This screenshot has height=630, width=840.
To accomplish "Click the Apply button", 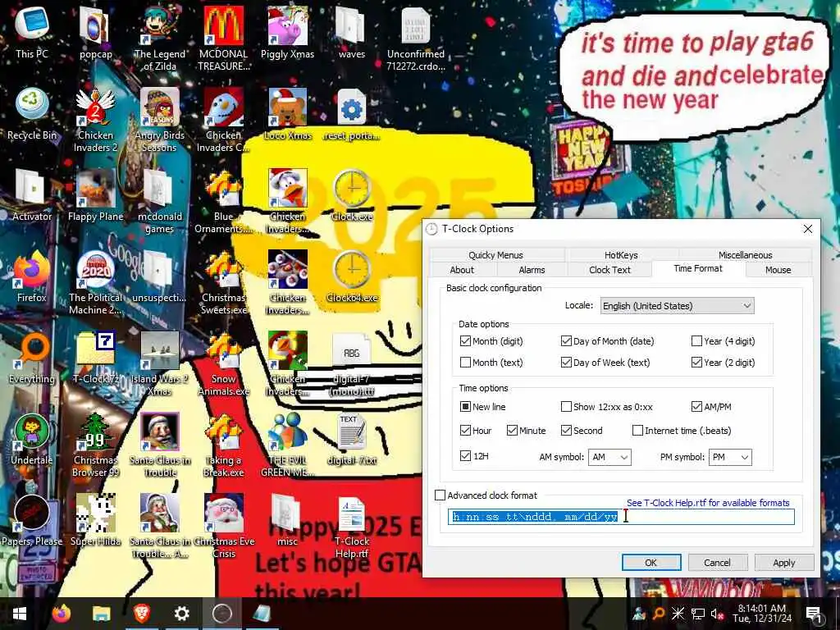I will [783, 563].
